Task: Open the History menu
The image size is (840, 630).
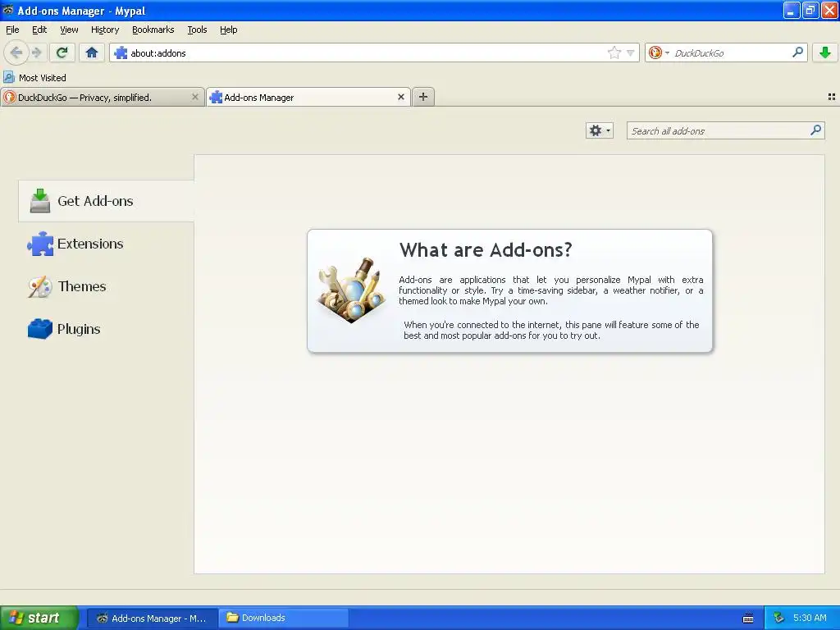Action: pos(105,30)
